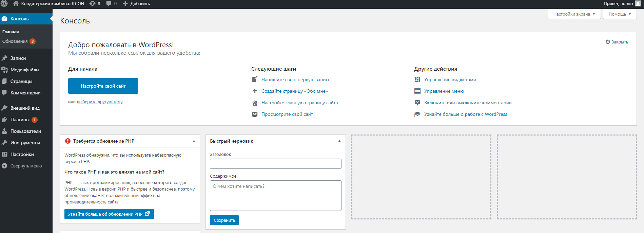Click the Свернуть меню collapse arrow icon
Viewport: 644px width, 233px height.
[4, 166]
